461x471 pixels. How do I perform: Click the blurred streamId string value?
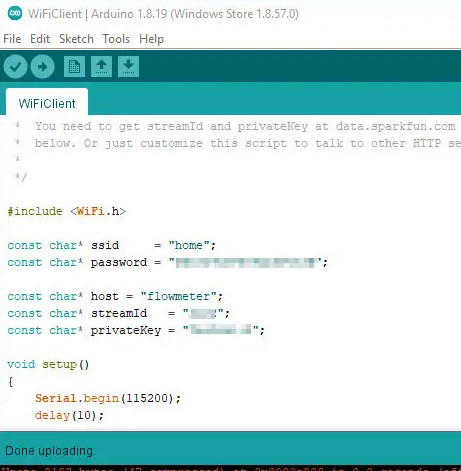pos(203,313)
